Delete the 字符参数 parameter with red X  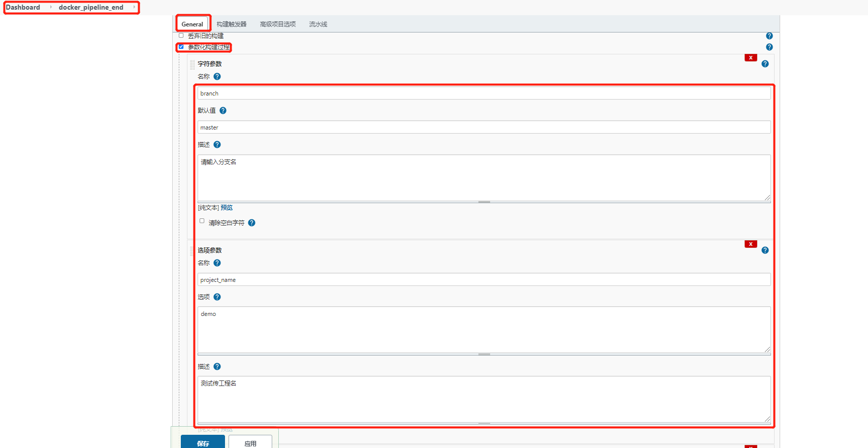tap(751, 58)
